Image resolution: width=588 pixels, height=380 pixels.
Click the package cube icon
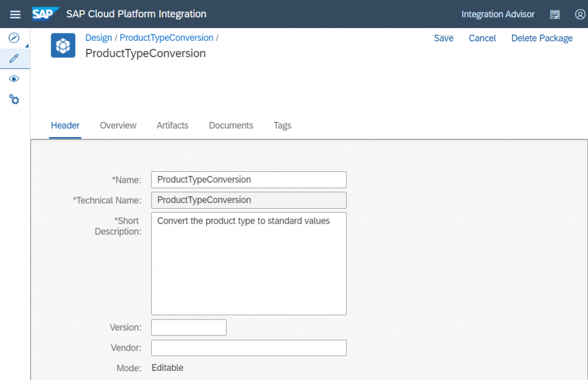63,45
